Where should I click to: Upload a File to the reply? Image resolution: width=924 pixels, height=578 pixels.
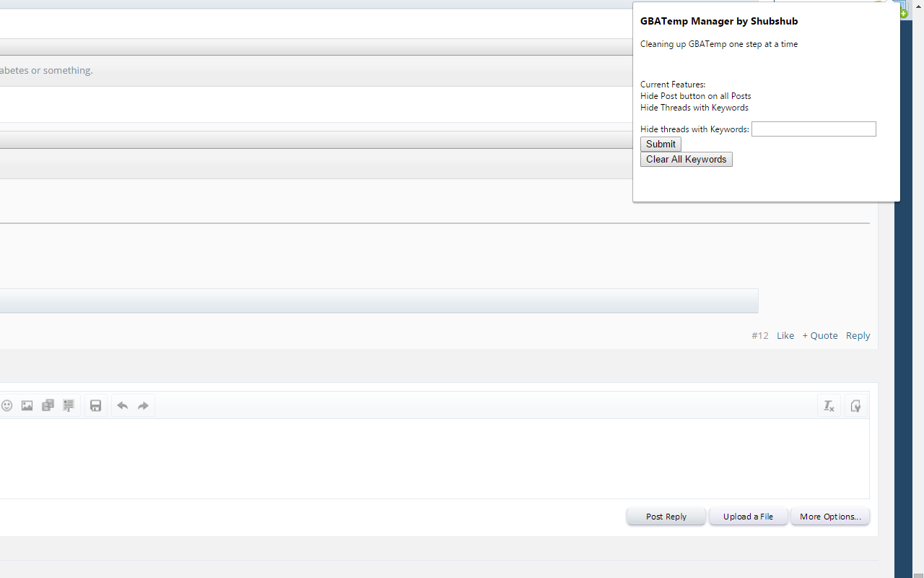(x=748, y=516)
